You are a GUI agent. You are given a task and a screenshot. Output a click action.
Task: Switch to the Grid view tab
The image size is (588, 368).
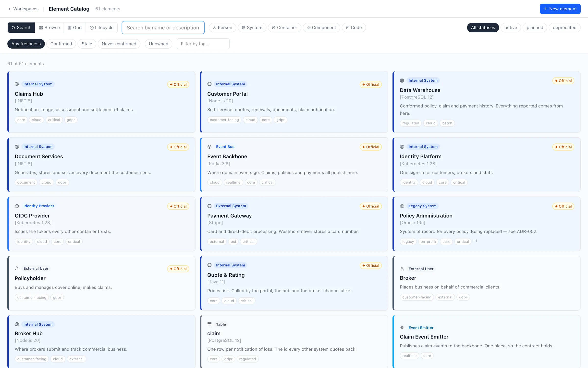pyautogui.click(x=75, y=27)
